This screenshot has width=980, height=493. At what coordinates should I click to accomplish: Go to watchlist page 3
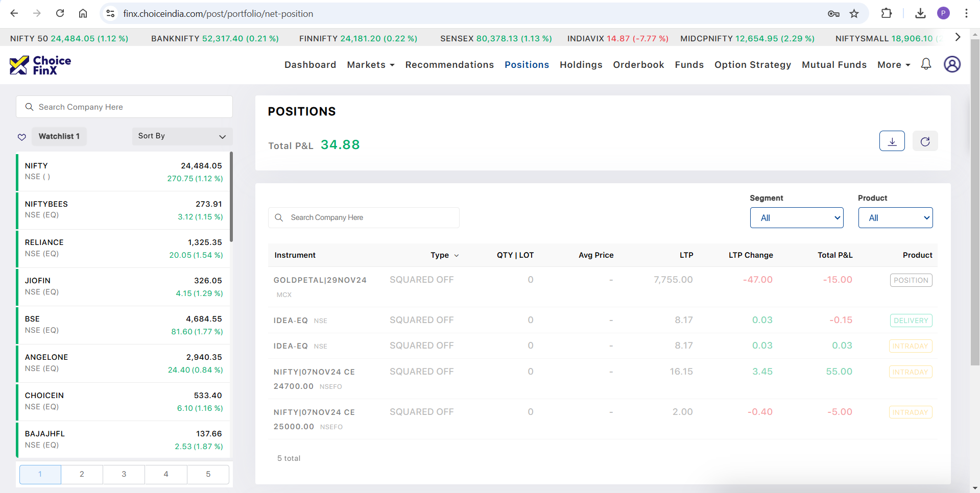[x=124, y=474]
